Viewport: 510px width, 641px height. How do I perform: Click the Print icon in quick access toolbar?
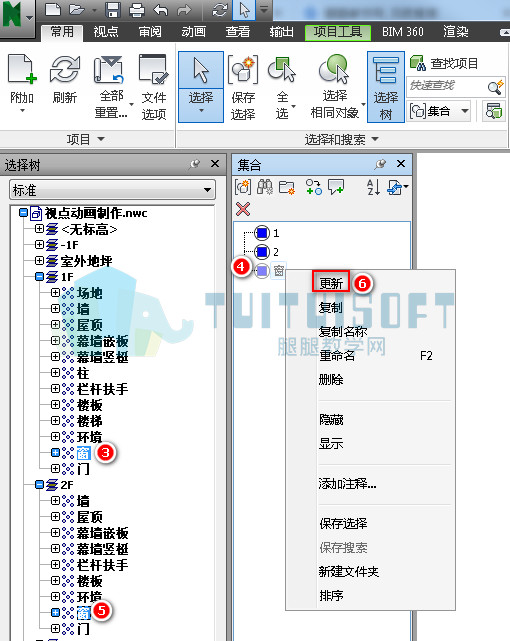(x=136, y=10)
